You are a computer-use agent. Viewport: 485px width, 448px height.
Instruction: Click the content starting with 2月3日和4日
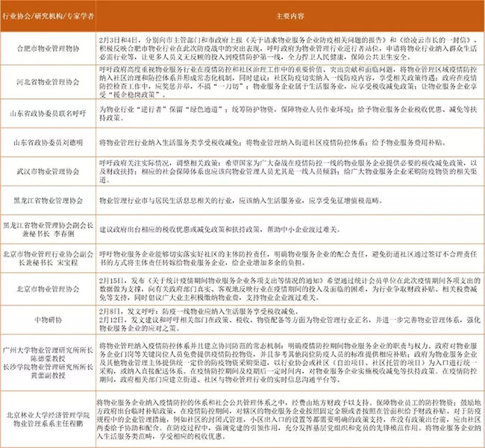coord(287,46)
